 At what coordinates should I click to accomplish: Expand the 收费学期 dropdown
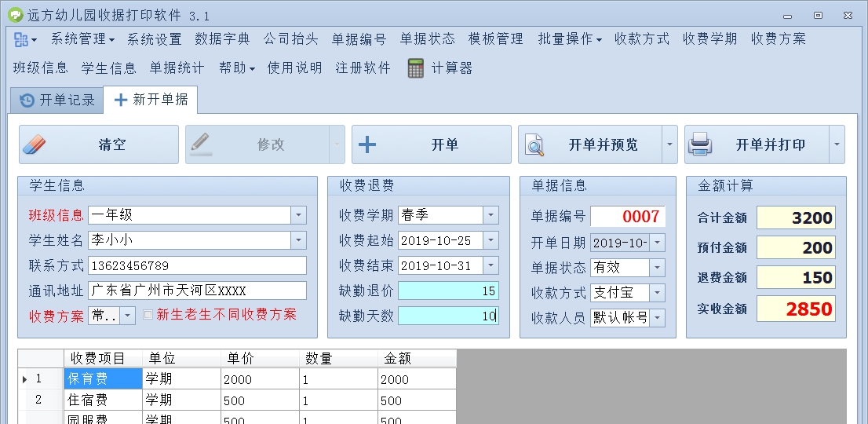pos(491,215)
